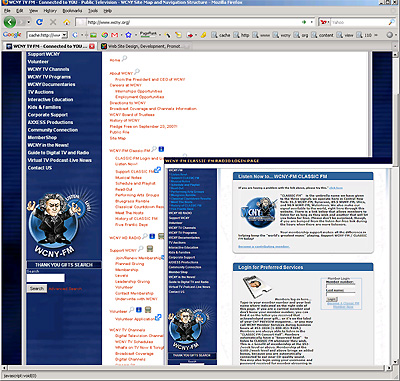This screenshot has width=400, height=381.
Task: Open the Advanced Search link
Action: (x=65, y=289)
